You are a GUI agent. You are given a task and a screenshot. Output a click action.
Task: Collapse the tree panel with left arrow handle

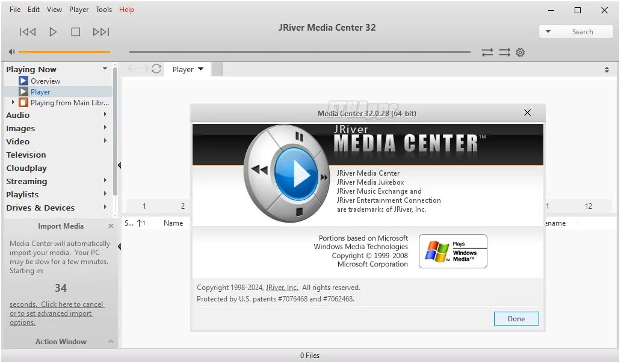119,165
